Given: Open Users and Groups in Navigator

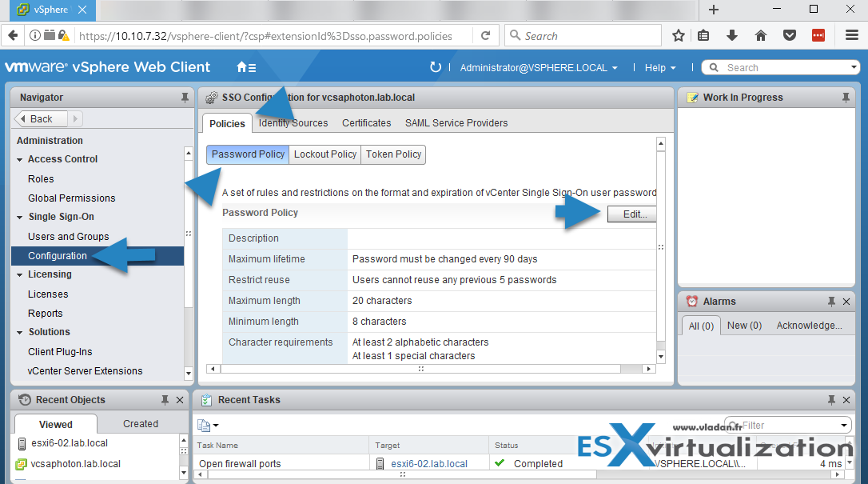Looking at the screenshot, I should pyautogui.click(x=69, y=237).
